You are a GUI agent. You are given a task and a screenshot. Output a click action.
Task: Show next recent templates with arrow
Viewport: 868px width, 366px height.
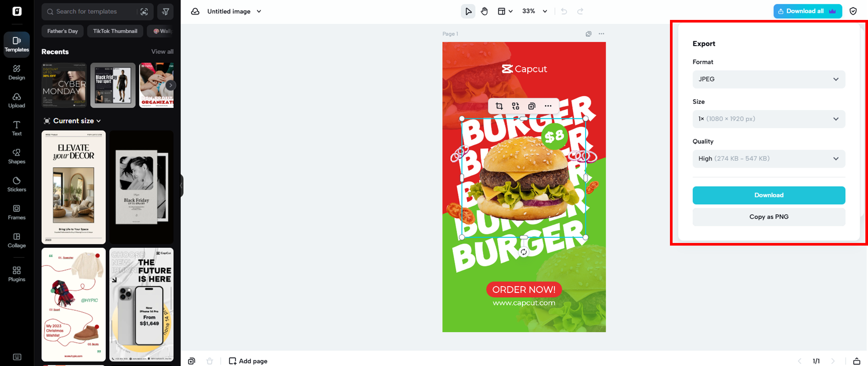[171, 85]
